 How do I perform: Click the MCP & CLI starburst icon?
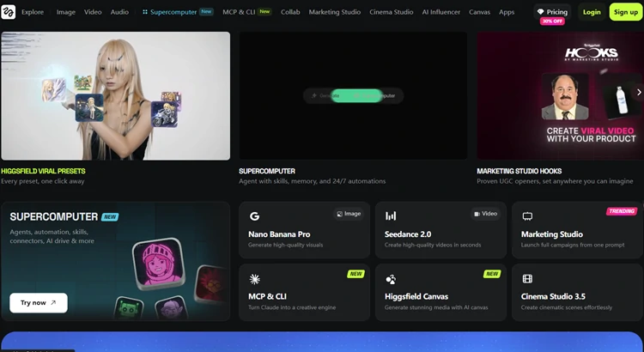[255, 279]
